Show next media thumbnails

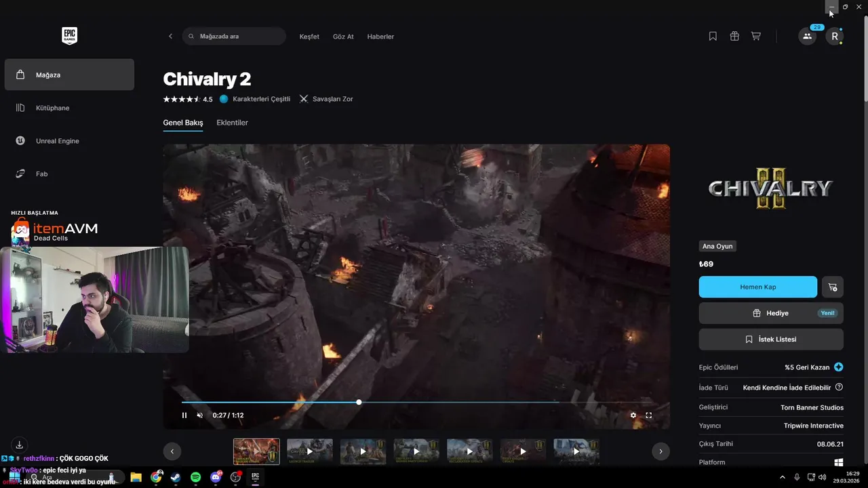(x=660, y=451)
